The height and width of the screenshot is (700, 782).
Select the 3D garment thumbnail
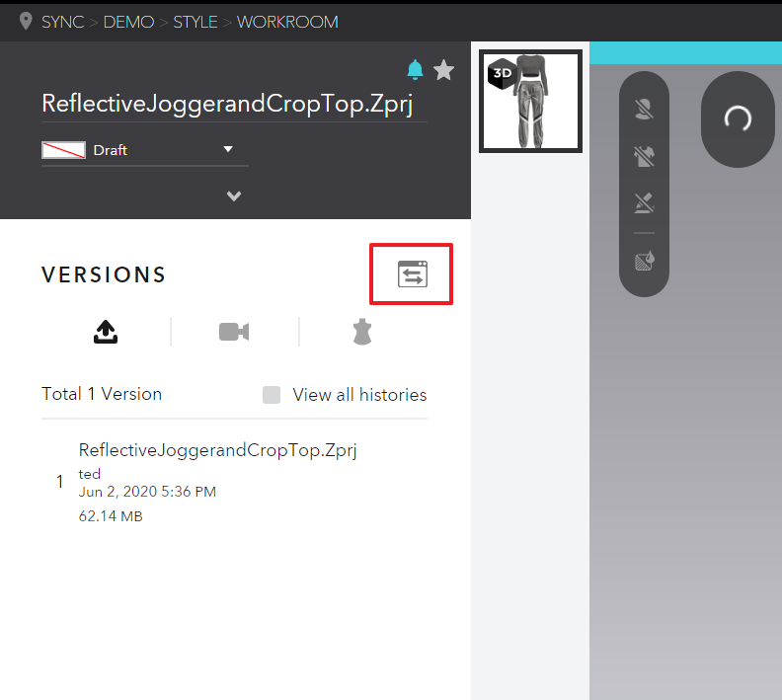point(530,102)
